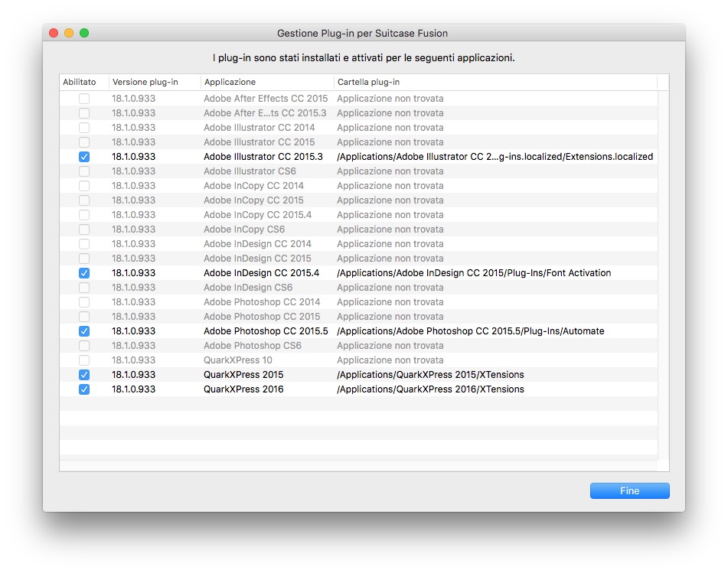Toggle the QuarkXPress 2015 plug-in checkbox
Image resolution: width=728 pixels, height=573 pixels.
coord(84,375)
